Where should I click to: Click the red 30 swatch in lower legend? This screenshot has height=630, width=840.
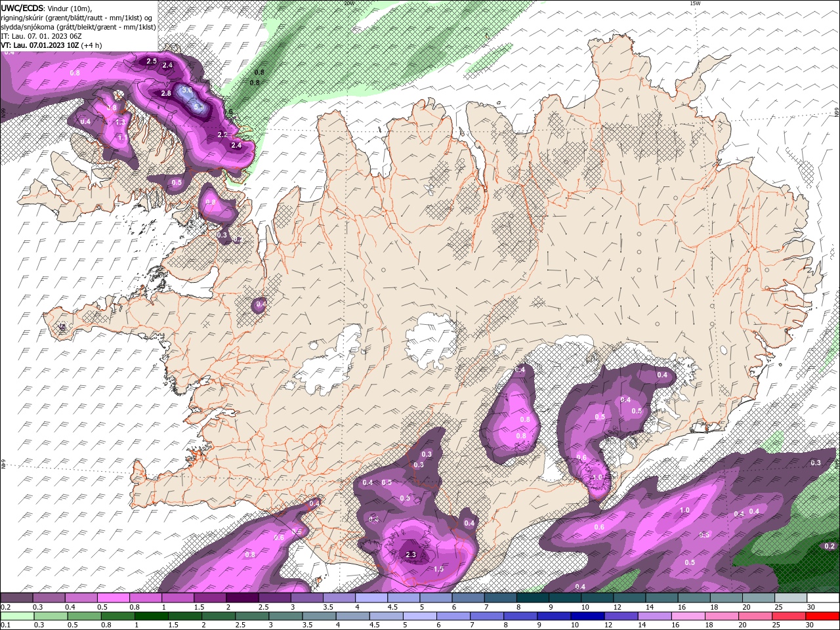[x=822, y=616]
